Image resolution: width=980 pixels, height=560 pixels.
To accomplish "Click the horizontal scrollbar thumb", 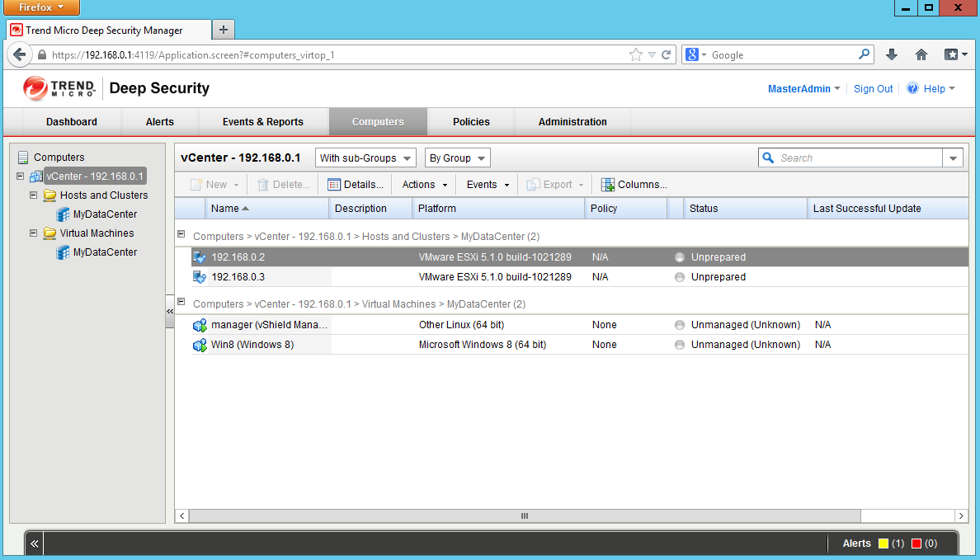I will pos(525,516).
